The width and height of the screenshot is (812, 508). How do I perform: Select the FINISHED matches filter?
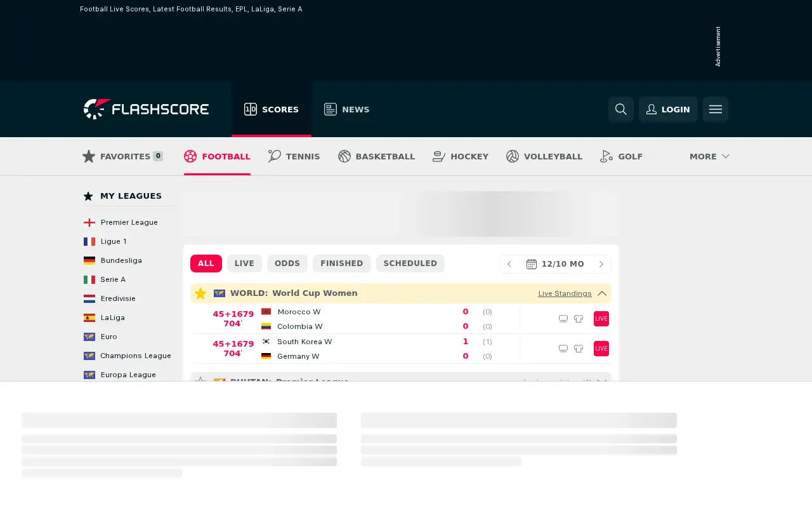click(342, 264)
